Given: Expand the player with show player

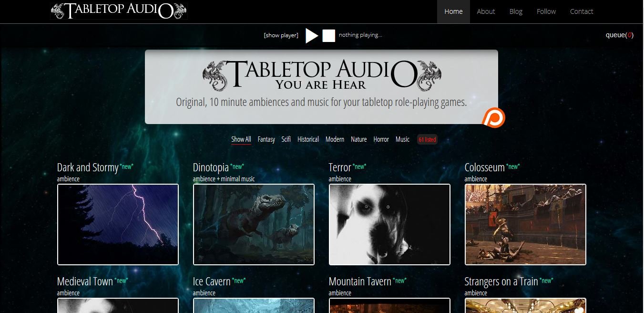Looking at the screenshot, I should (x=281, y=35).
